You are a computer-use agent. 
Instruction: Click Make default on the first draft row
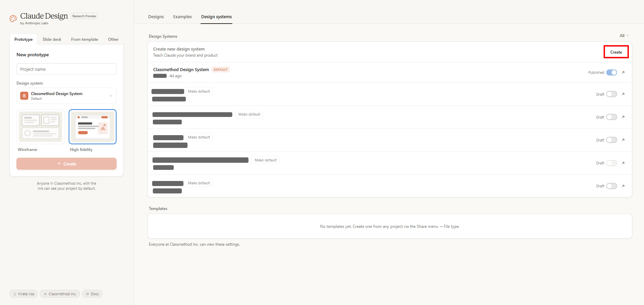tap(199, 91)
